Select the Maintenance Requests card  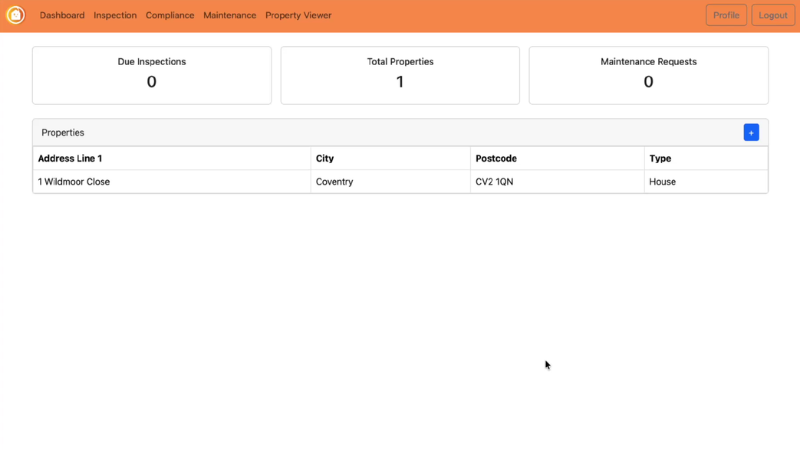click(x=648, y=76)
